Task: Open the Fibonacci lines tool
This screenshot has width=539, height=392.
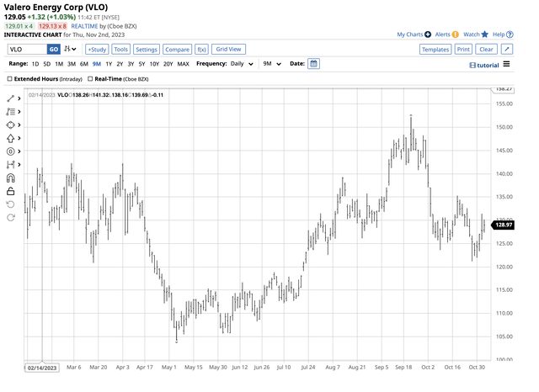Action: (x=10, y=112)
